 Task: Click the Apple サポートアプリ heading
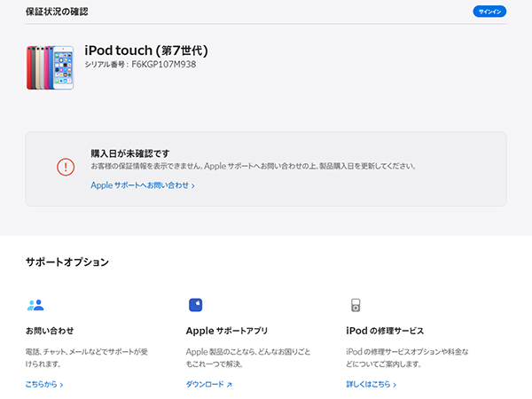(227, 331)
